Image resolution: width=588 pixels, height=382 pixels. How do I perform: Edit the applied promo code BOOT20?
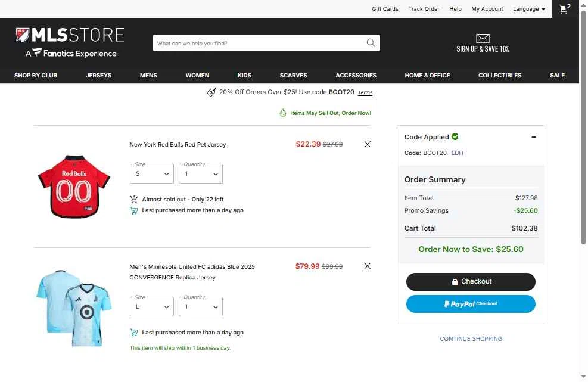pyautogui.click(x=458, y=153)
